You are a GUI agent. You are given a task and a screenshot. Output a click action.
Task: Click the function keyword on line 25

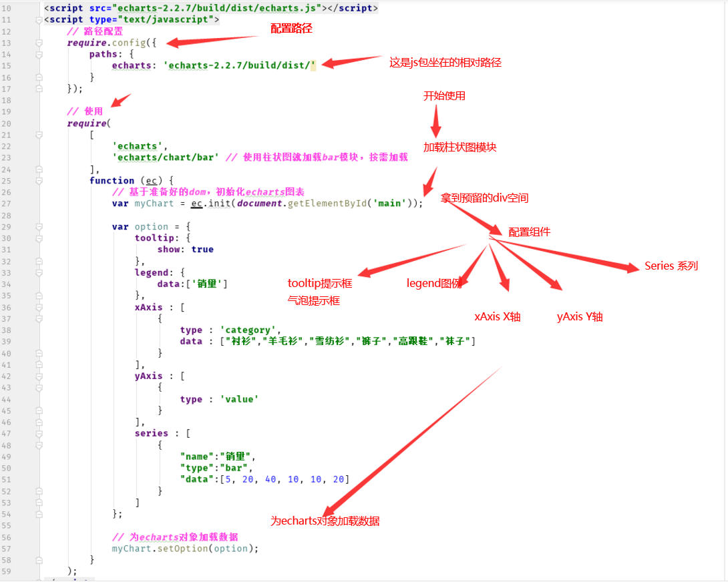click(x=112, y=181)
